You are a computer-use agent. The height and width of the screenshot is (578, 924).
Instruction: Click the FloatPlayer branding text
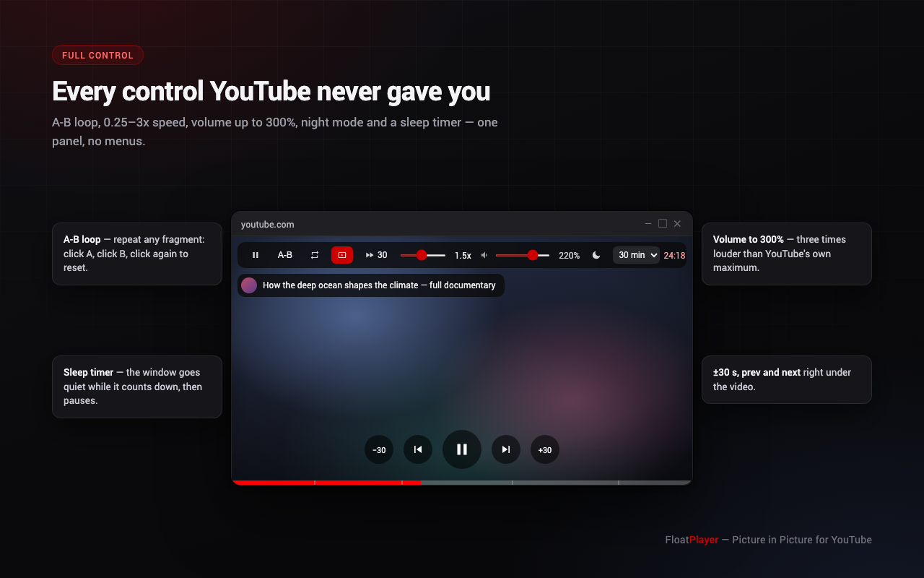(692, 540)
